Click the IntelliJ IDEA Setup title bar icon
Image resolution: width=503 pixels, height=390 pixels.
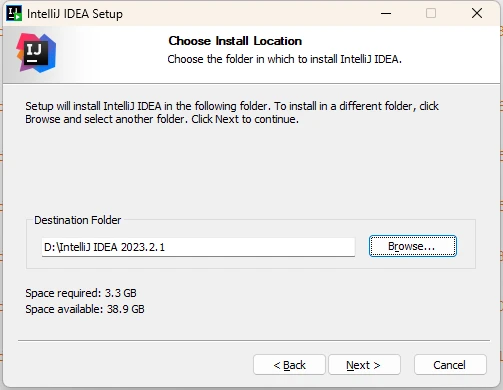tap(14, 13)
